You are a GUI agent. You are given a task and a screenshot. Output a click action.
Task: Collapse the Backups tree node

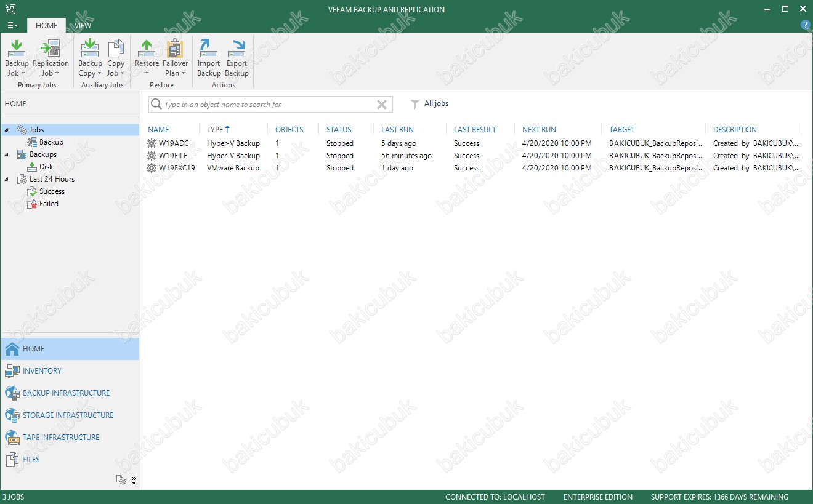pyautogui.click(x=7, y=154)
